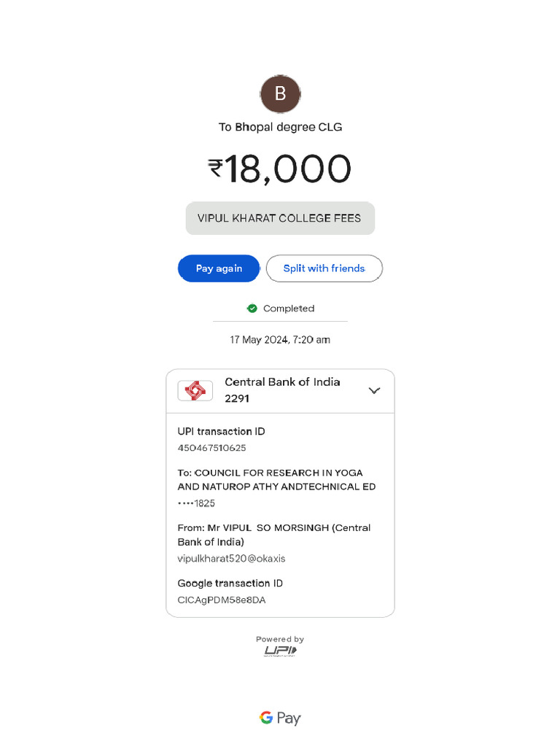Viewport: 560px width, 747px height.
Task: Click the 17 May 2024 timestamp
Action: click(280, 340)
